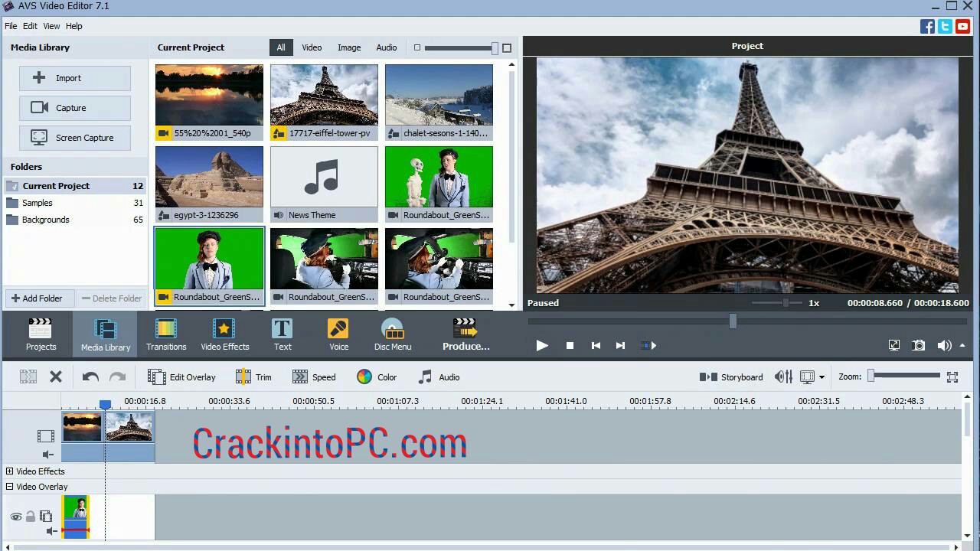This screenshot has height=551, width=980.
Task: Select the Samples folder
Action: (x=75, y=203)
